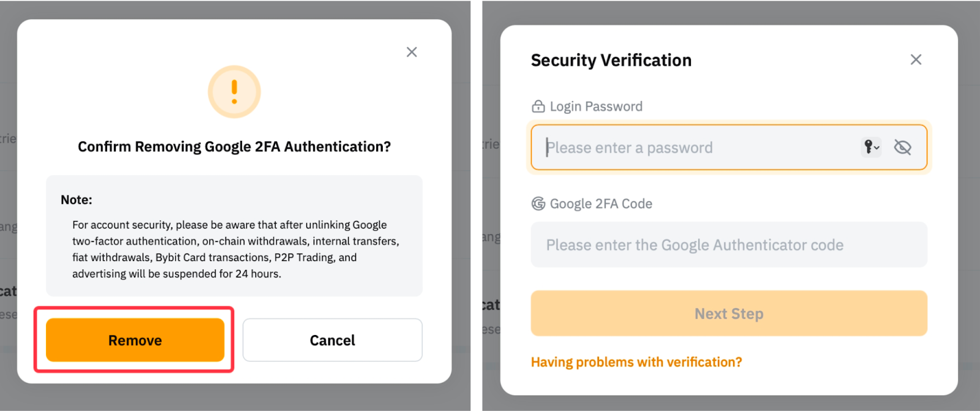Click the Remove button

135,340
